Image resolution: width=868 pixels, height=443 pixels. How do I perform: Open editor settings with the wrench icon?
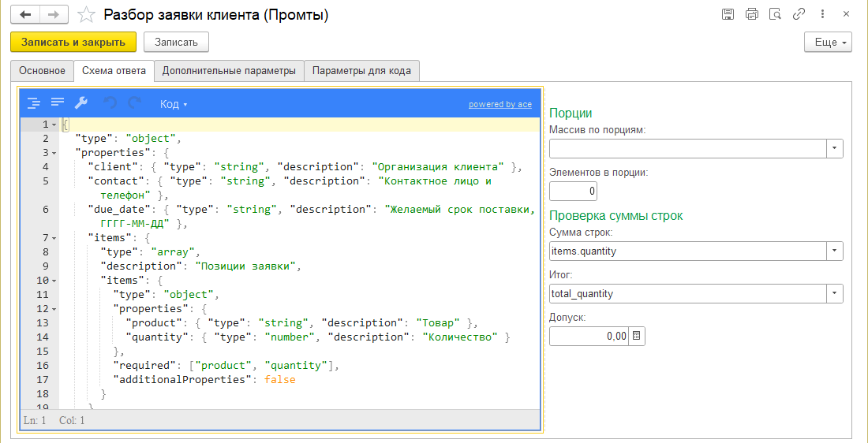tap(80, 103)
